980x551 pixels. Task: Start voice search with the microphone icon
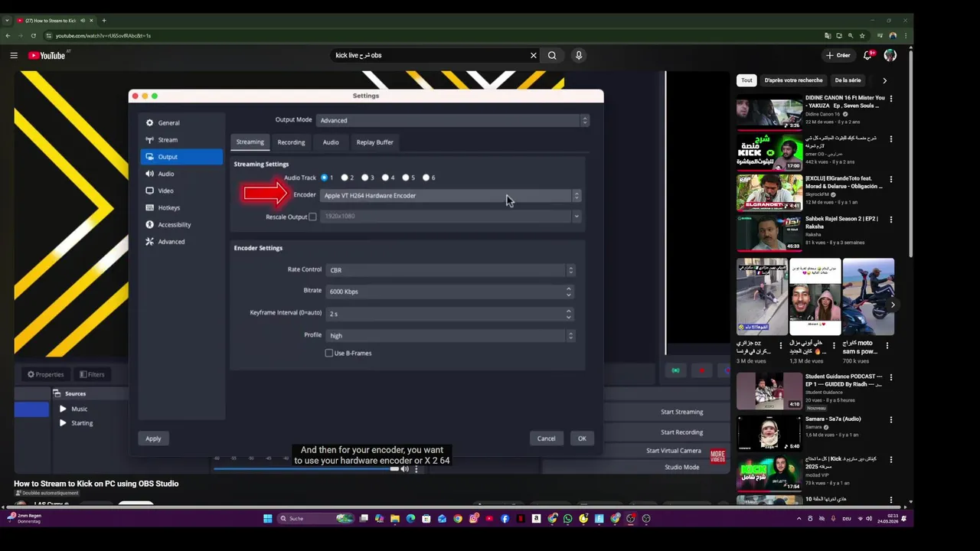pos(579,55)
